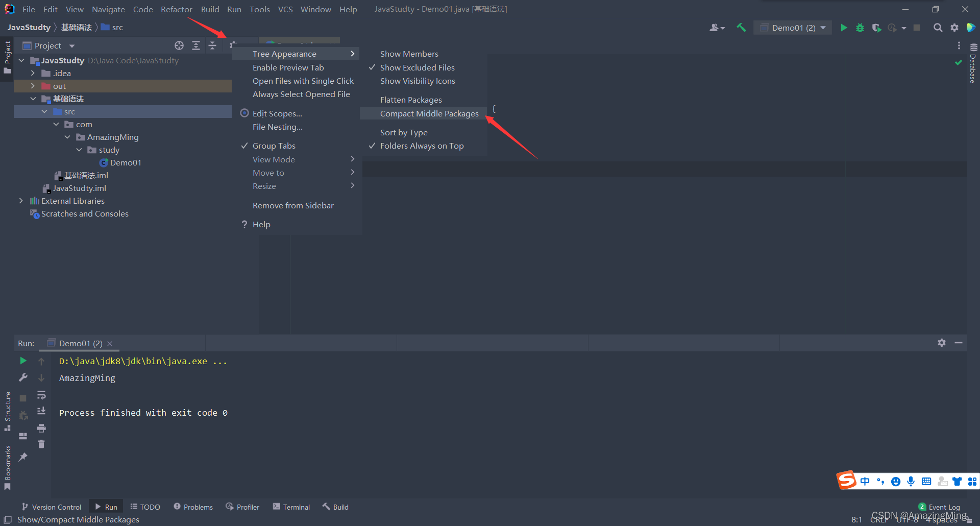Click Scroll to End in Run console

41,411
